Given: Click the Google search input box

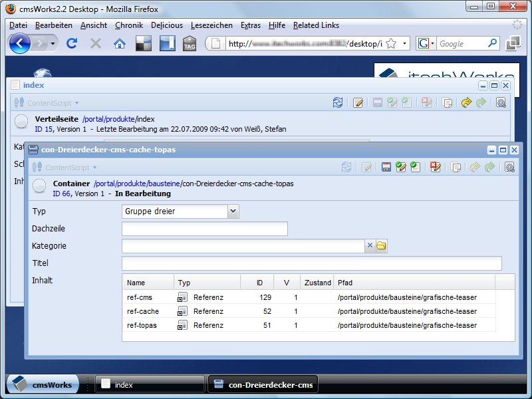Looking at the screenshot, I should click(462, 43).
